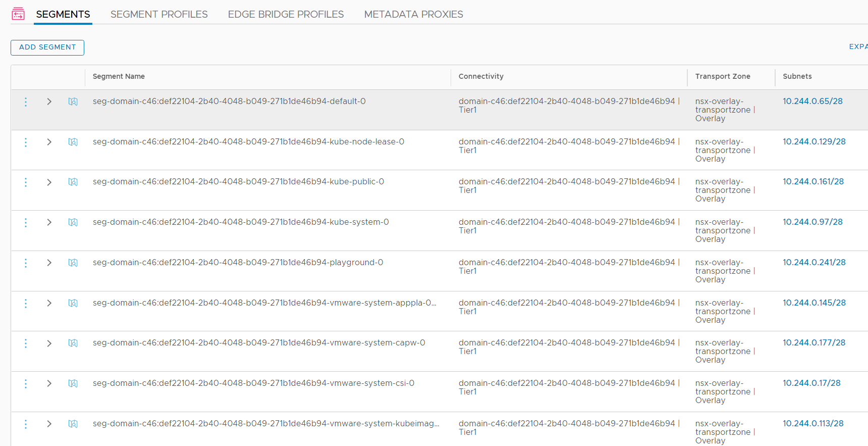Click transport zone cell of playground-0 row
This screenshot has height=446, width=868.
[x=725, y=271]
